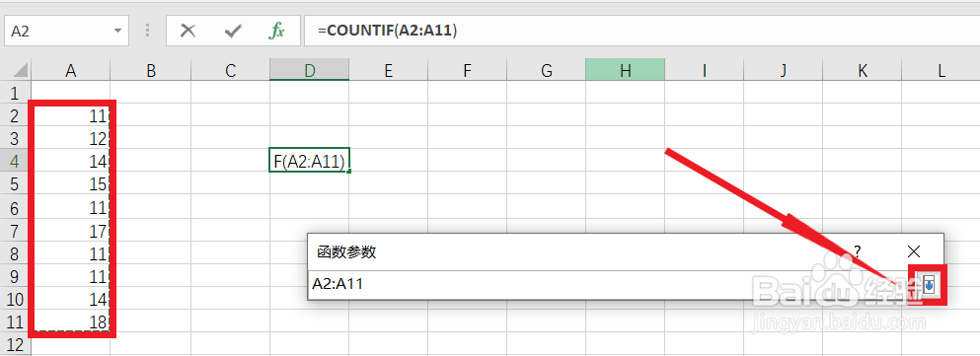Screen dimensions: 980x356
Task: Select row 5 header
Action: pyautogui.click(x=16, y=184)
